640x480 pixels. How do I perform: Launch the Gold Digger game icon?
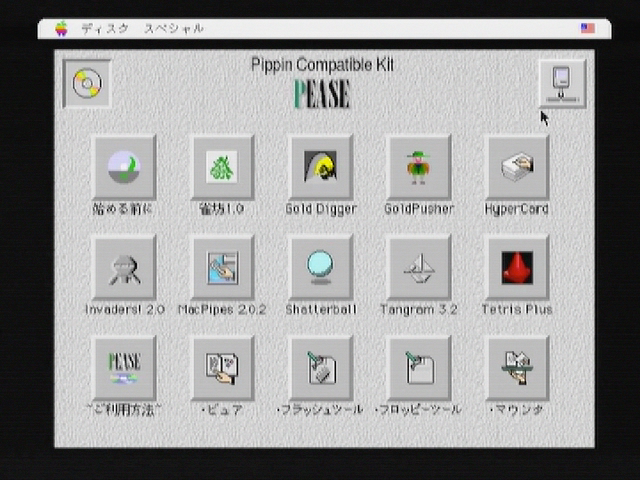coord(321,167)
